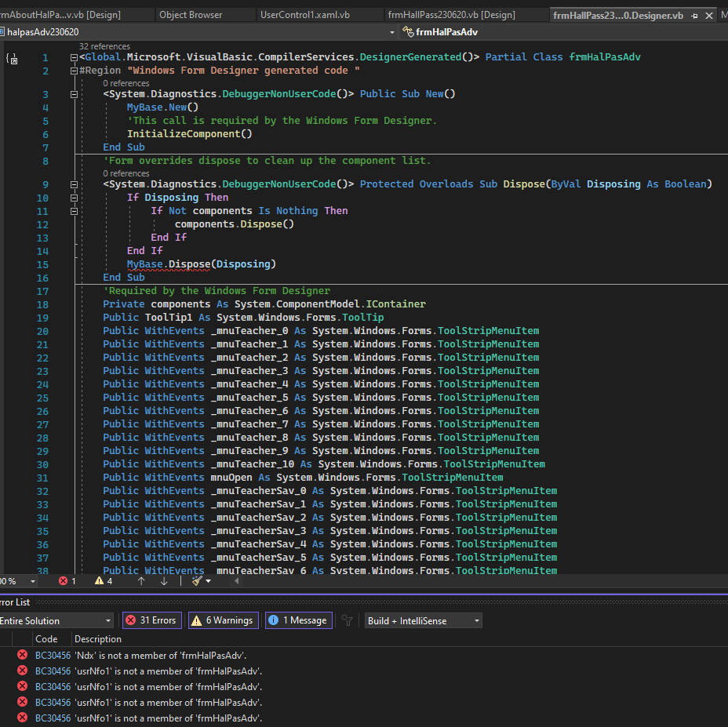This screenshot has height=727, width=728.
Task: Collapse the Dispose sub block
Action: pyautogui.click(x=74, y=184)
